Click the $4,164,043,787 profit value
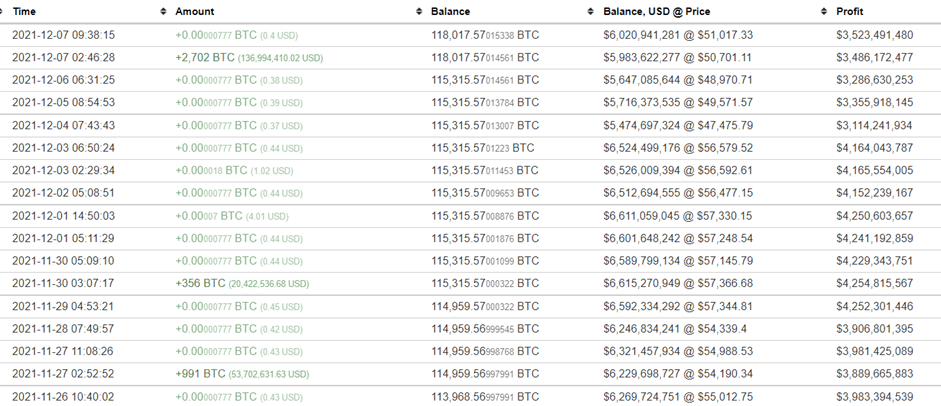Viewport: 941px width, 406px height. point(874,148)
